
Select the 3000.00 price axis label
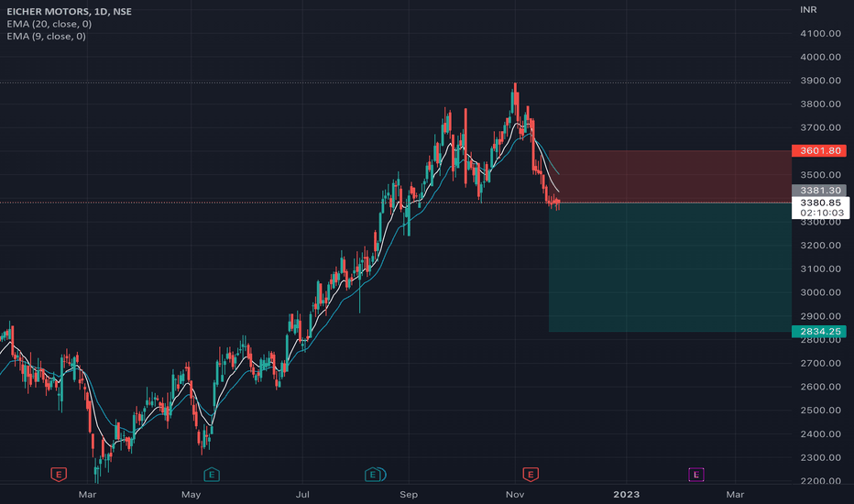pyautogui.click(x=820, y=292)
